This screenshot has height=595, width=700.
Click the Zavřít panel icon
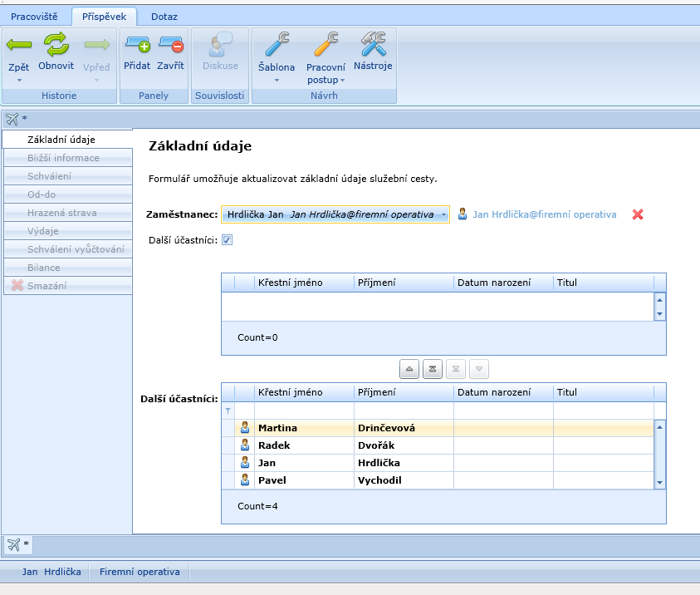click(170, 44)
